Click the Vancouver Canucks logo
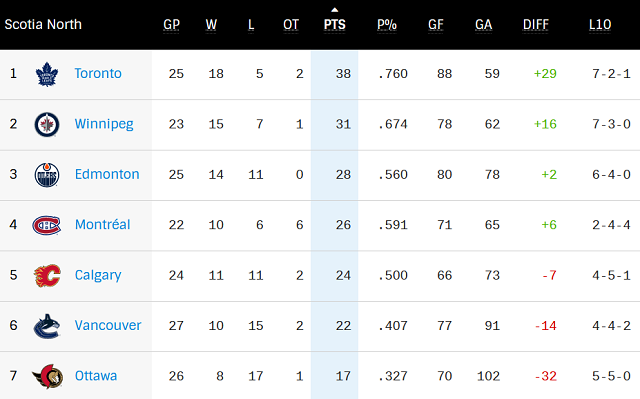This screenshot has width=640, height=399. click(x=47, y=326)
